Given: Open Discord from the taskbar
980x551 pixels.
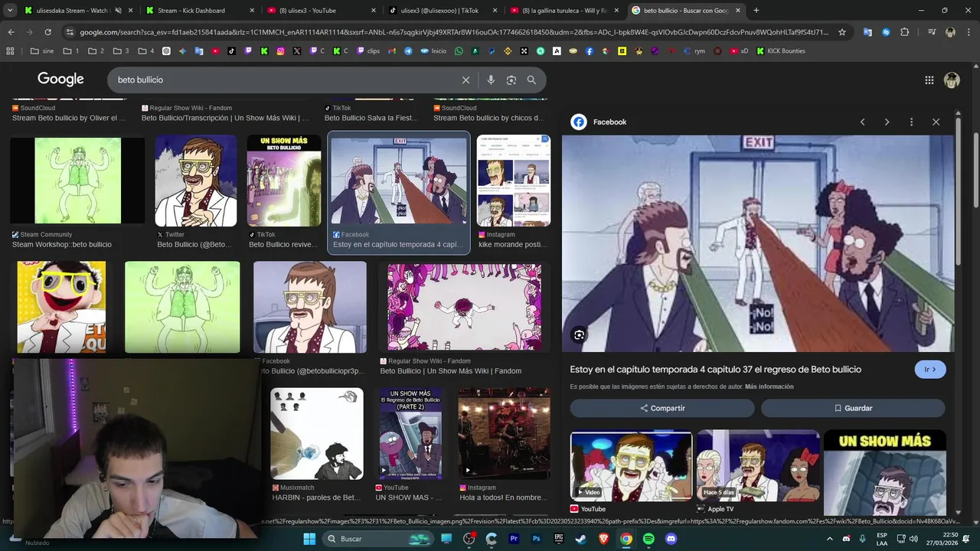Looking at the screenshot, I should click(x=671, y=539).
